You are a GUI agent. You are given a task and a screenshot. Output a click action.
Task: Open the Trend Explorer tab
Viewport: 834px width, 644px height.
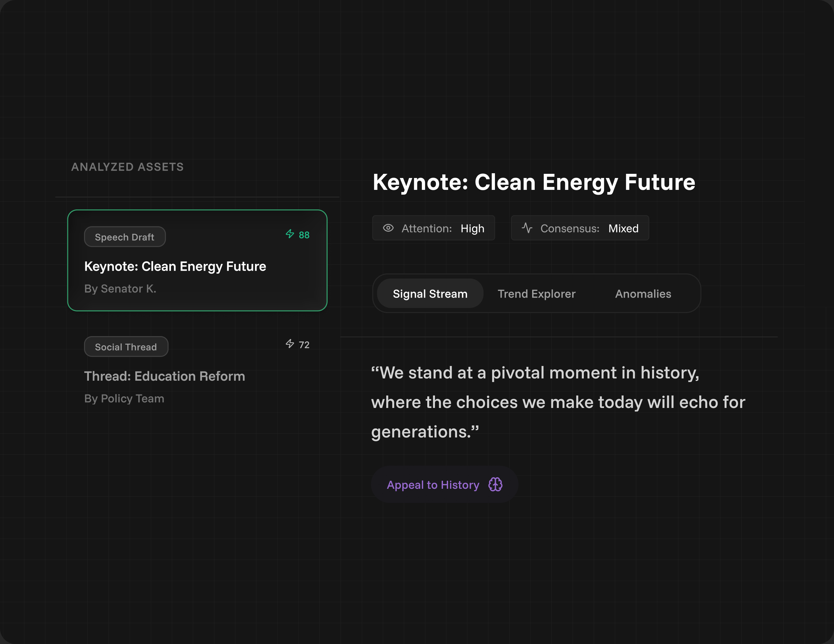coord(536,293)
